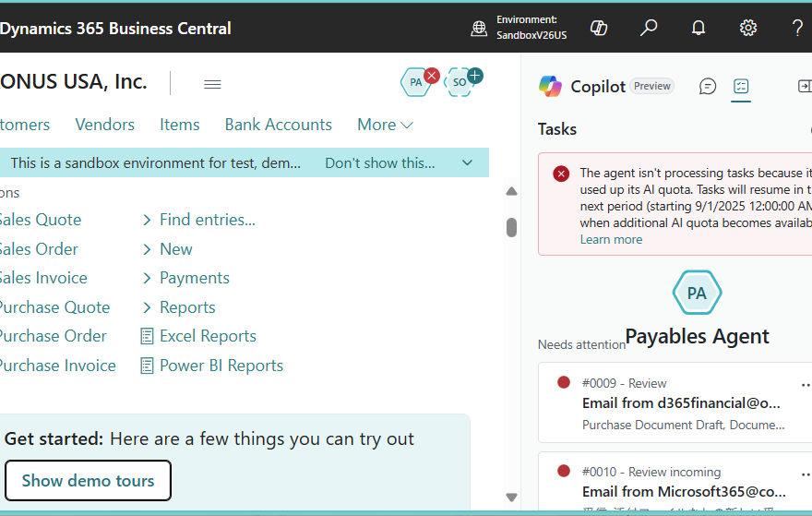
Task: Open the search magnifier icon
Action: click(x=649, y=28)
